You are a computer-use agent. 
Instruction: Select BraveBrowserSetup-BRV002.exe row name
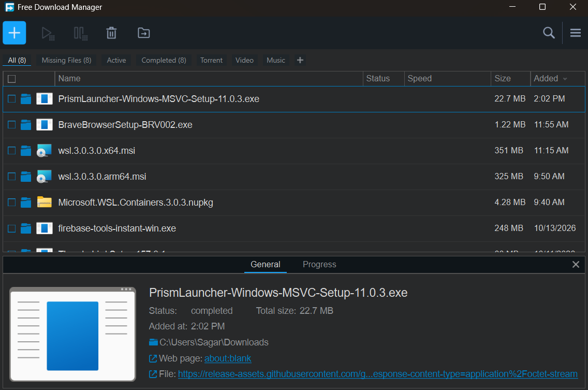pyautogui.click(x=125, y=125)
